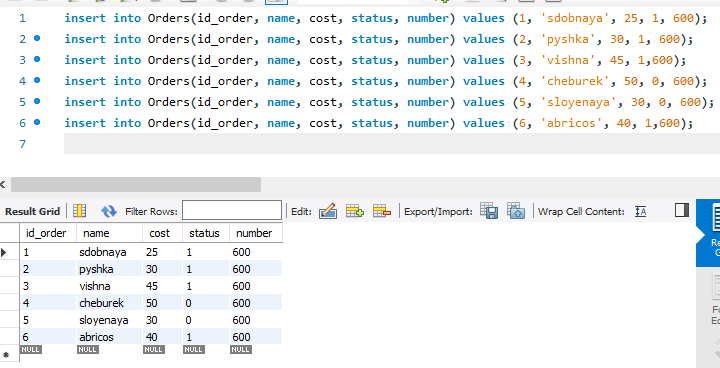Click the result grid view icon
Screen dimensions: 720x368
pos(80,211)
